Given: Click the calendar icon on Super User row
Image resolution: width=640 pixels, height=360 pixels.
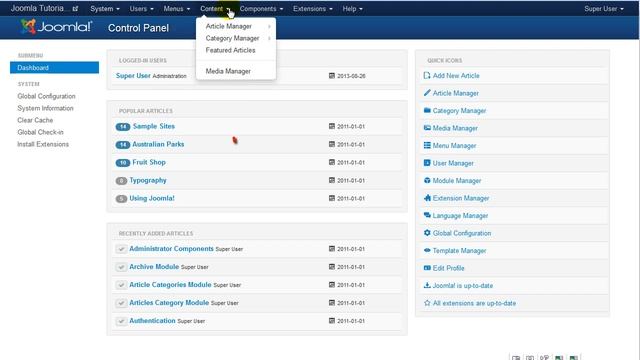Looking at the screenshot, I should click(332, 76).
